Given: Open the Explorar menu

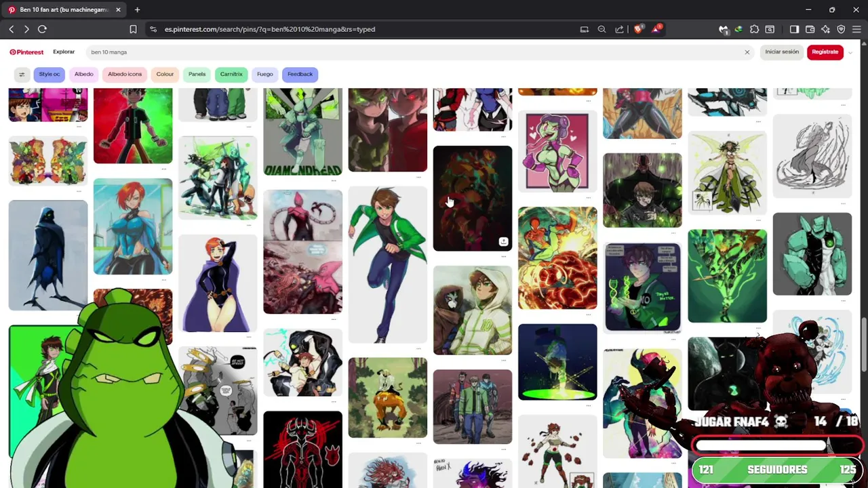Looking at the screenshot, I should pos(64,52).
